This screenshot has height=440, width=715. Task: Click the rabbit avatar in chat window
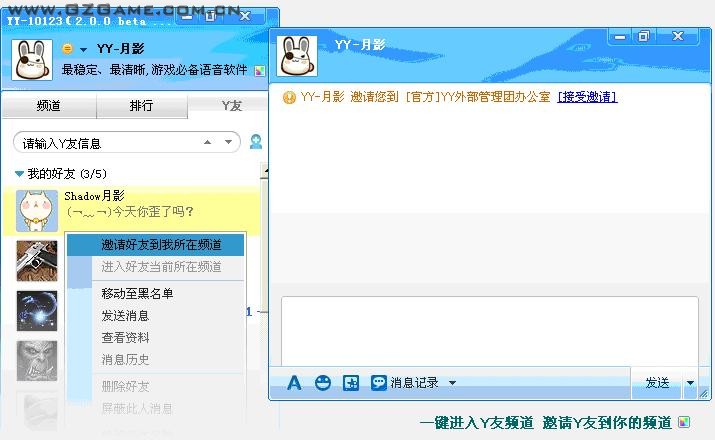point(297,56)
